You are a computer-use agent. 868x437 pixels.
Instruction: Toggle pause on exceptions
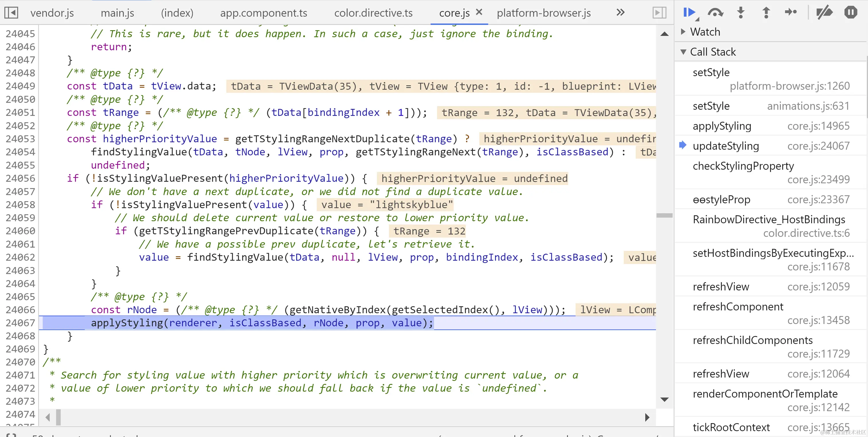click(x=850, y=12)
